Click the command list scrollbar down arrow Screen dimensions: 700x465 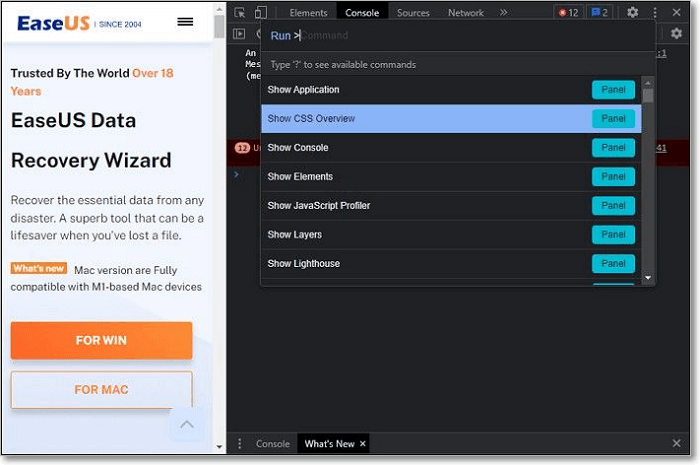[x=648, y=278]
